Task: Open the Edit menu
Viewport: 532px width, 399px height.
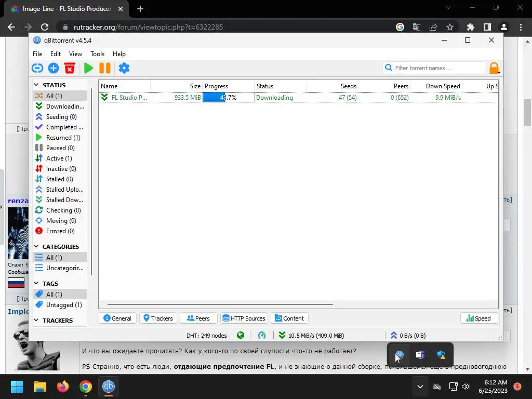Action: pyautogui.click(x=55, y=54)
